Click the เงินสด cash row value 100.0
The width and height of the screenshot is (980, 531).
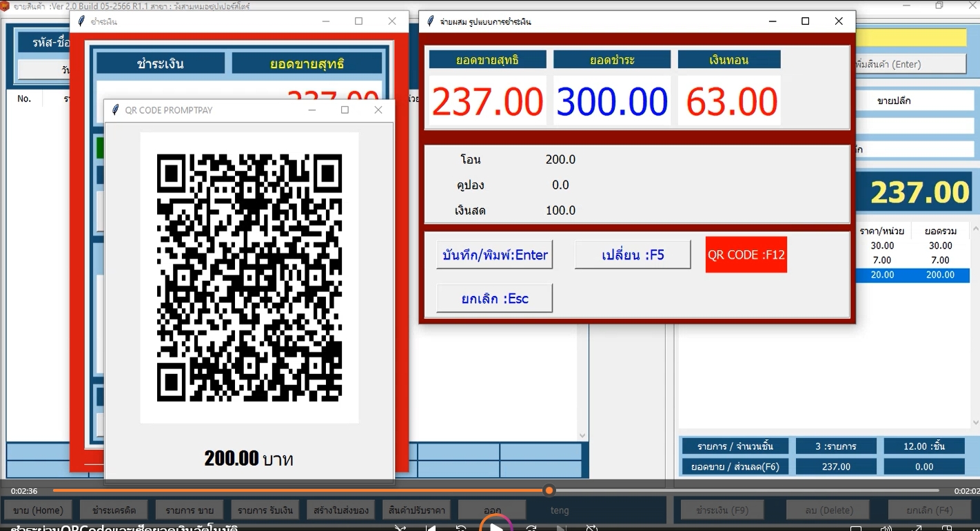(560, 211)
